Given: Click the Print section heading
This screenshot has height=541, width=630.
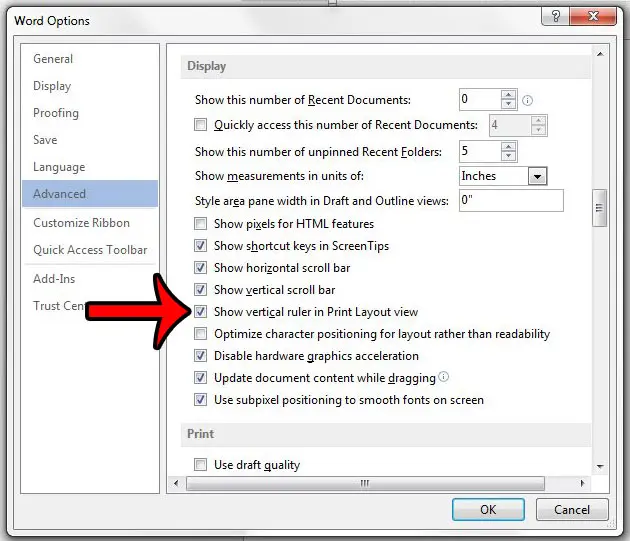Looking at the screenshot, I should [x=200, y=434].
